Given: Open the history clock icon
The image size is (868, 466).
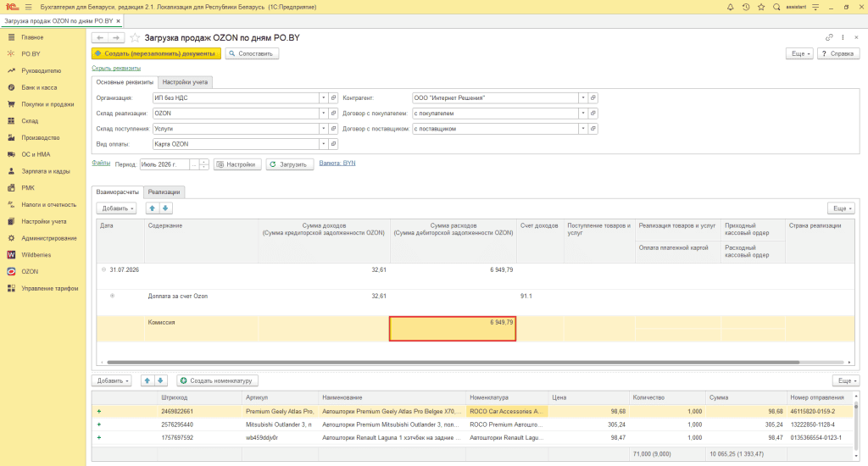Looking at the screenshot, I should click(x=746, y=7).
